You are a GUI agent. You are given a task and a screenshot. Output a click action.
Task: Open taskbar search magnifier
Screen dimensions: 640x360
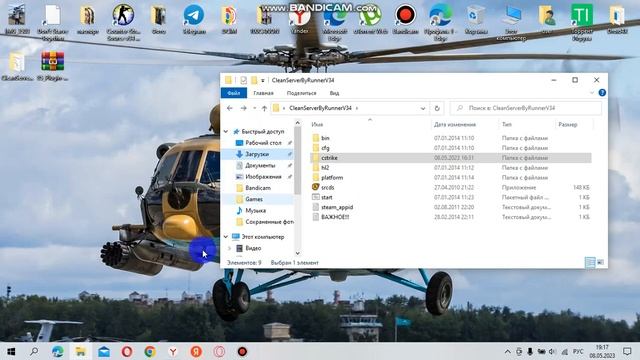tap(34, 351)
